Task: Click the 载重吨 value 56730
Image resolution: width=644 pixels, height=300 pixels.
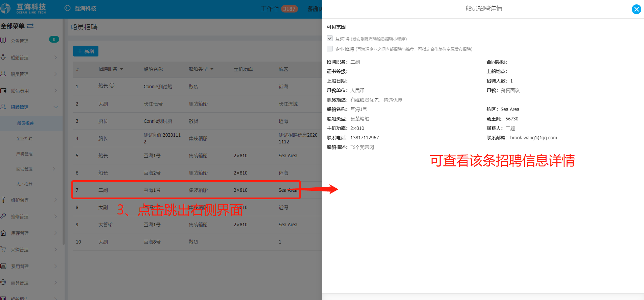Action: 512,119
